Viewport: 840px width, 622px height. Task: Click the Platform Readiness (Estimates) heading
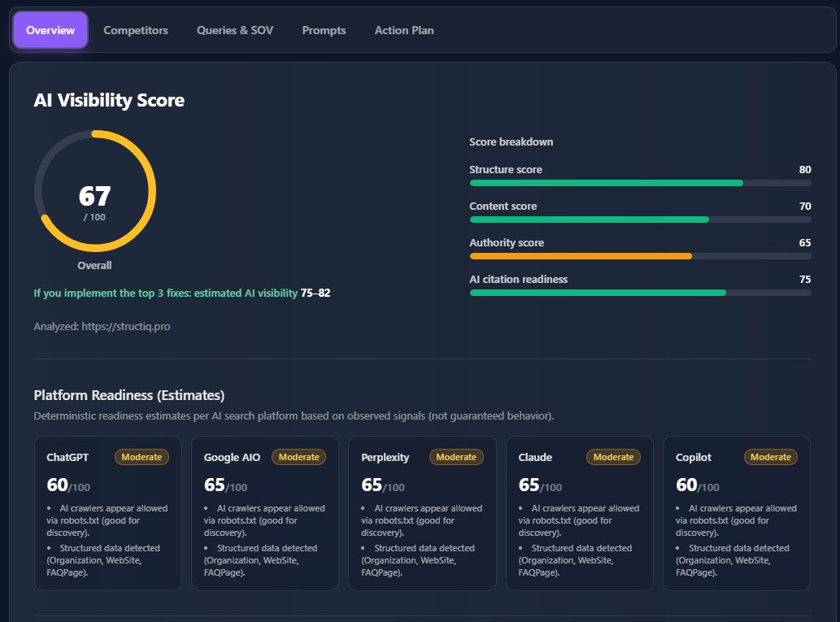(x=129, y=395)
